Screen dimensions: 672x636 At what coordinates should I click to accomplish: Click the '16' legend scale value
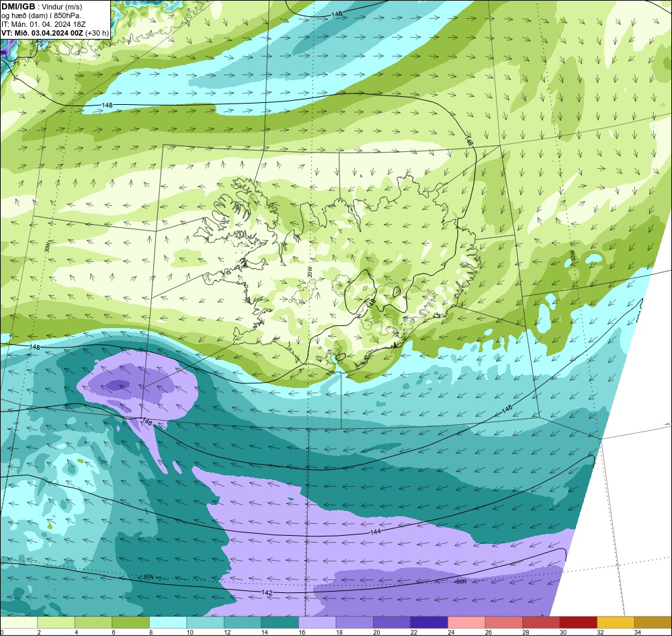point(302,632)
